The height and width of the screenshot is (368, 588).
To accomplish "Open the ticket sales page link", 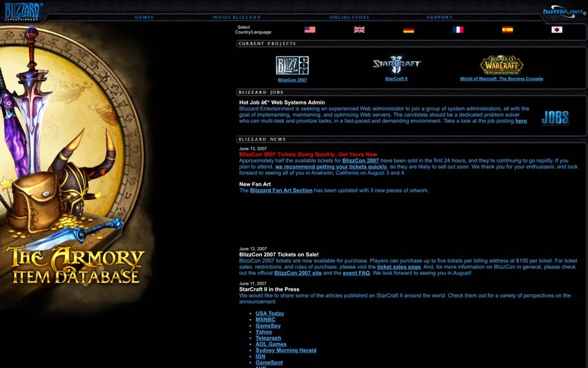I will (399, 267).
